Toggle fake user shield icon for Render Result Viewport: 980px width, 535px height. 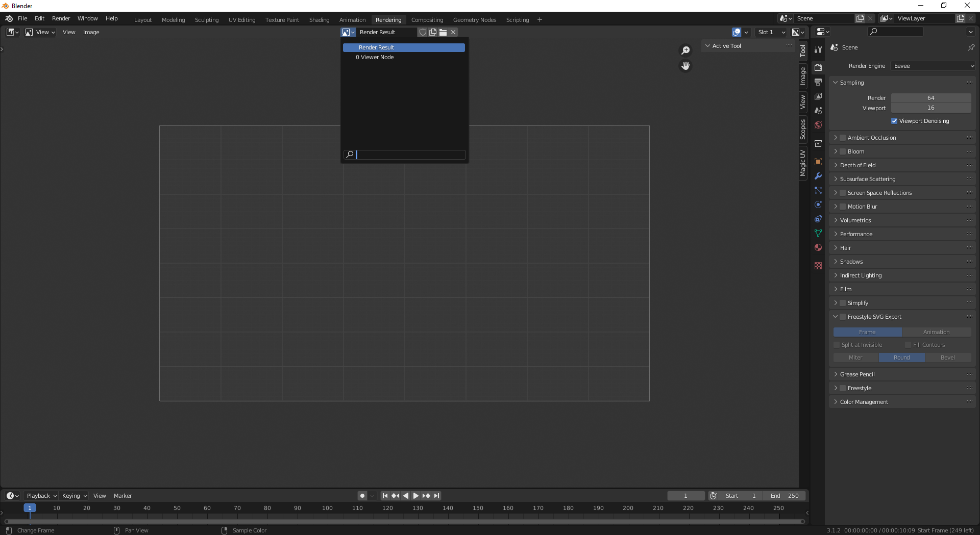point(423,32)
